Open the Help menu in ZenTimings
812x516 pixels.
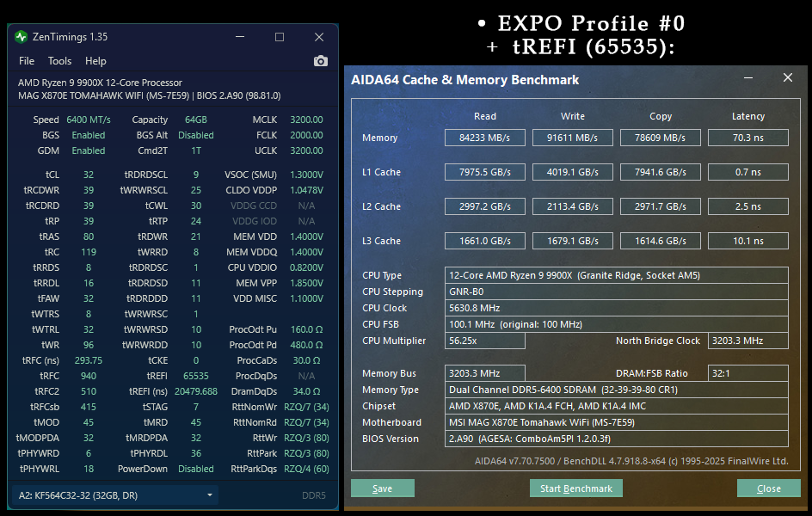(95, 61)
